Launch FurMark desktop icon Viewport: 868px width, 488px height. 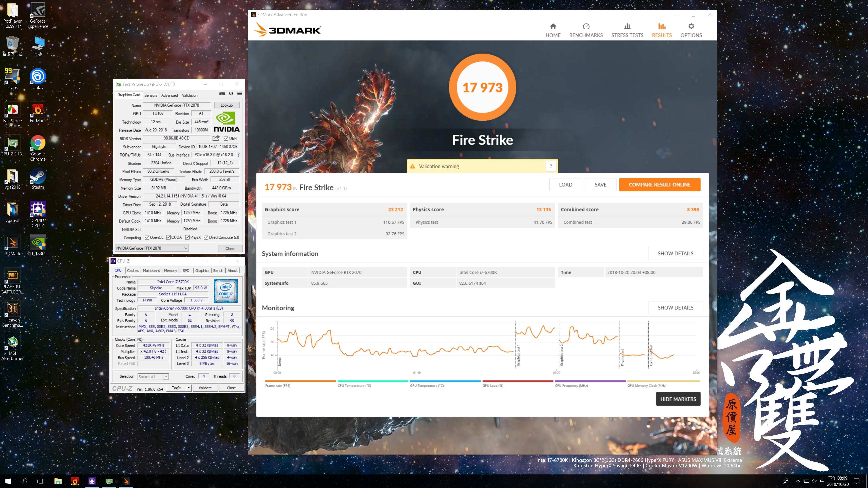pyautogui.click(x=38, y=113)
